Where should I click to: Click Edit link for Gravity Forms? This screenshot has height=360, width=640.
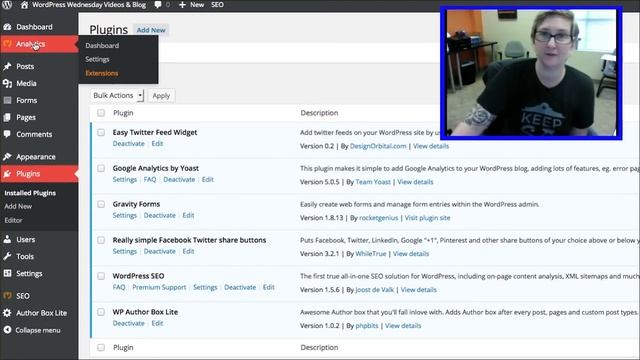pyautogui.click(x=188, y=216)
